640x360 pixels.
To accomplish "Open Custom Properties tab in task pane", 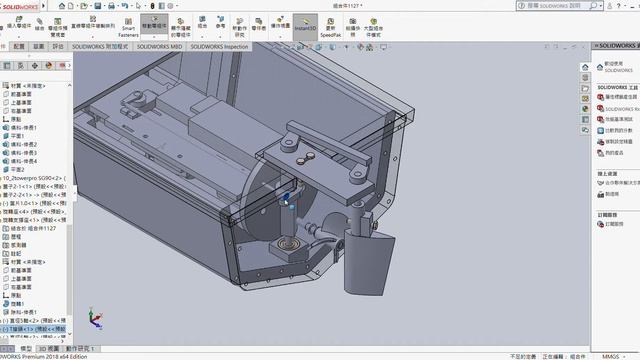I will point(585,120).
